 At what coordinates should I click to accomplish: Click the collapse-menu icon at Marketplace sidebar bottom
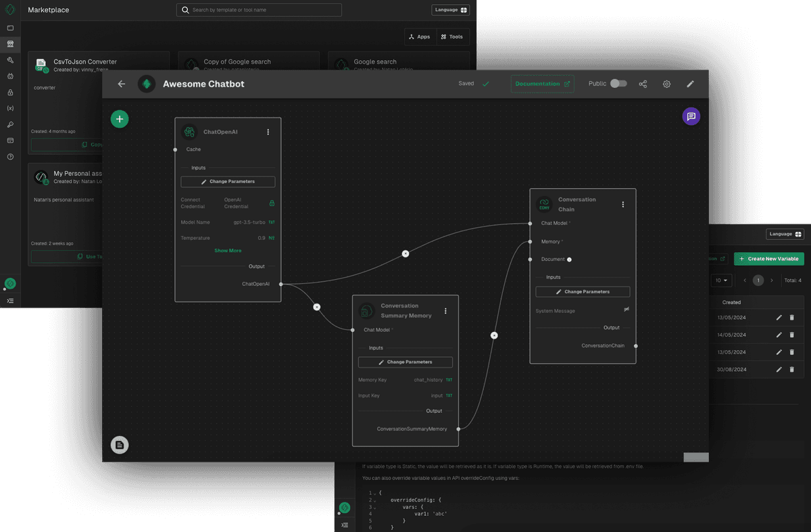pyautogui.click(x=10, y=300)
